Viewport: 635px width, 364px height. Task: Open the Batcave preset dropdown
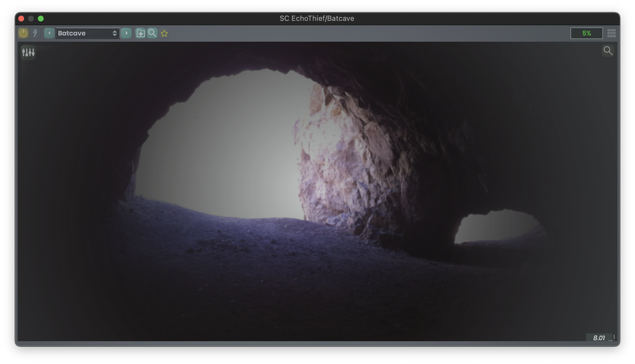[83, 33]
